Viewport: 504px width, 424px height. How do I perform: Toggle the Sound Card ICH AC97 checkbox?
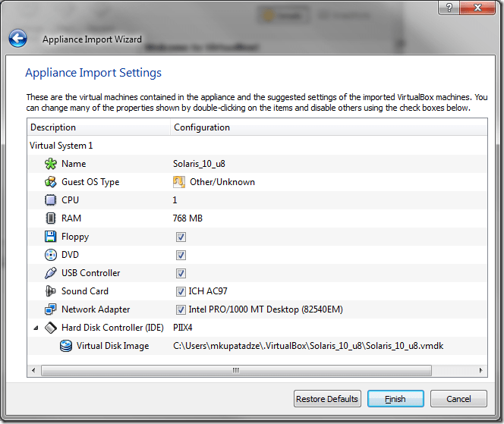point(181,292)
